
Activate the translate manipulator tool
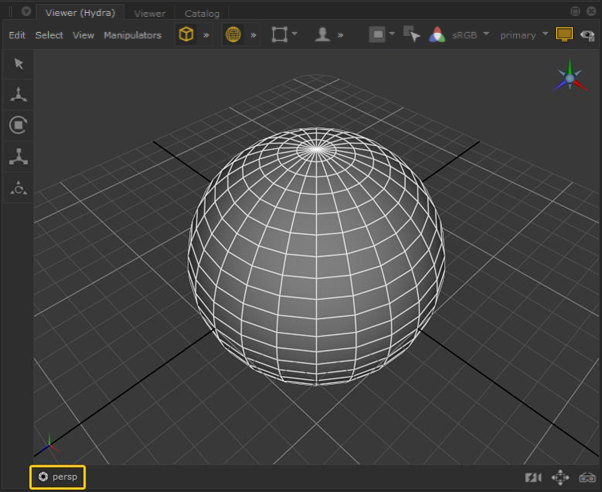[x=18, y=95]
